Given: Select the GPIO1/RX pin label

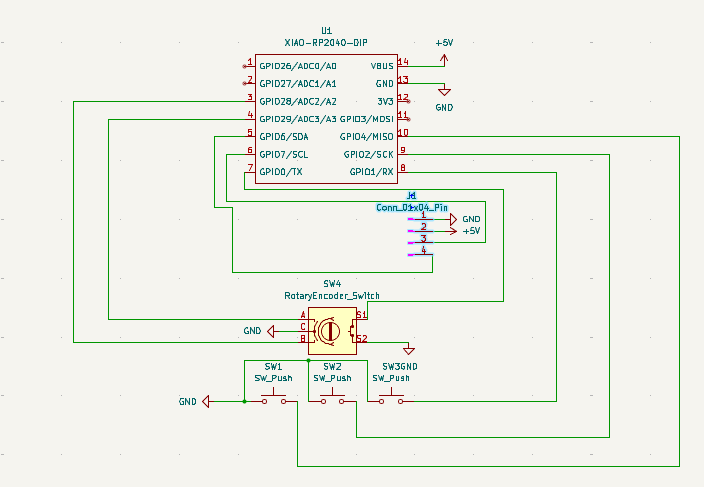Looking at the screenshot, I should click(x=371, y=172).
